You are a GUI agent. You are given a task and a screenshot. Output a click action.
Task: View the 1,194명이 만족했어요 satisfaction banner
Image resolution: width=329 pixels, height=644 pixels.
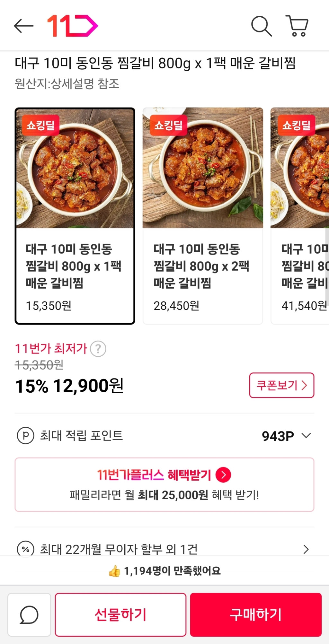pyautogui.click(x=164, y=571)
